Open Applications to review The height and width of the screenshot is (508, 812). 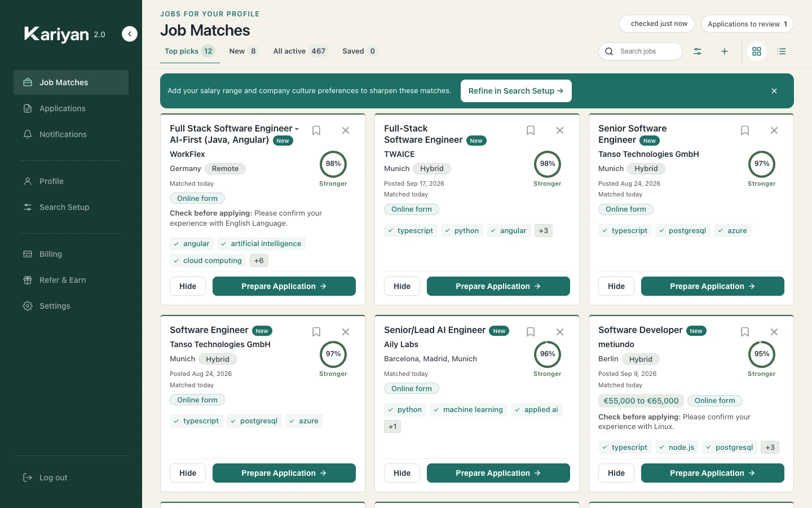pos(748,24)
